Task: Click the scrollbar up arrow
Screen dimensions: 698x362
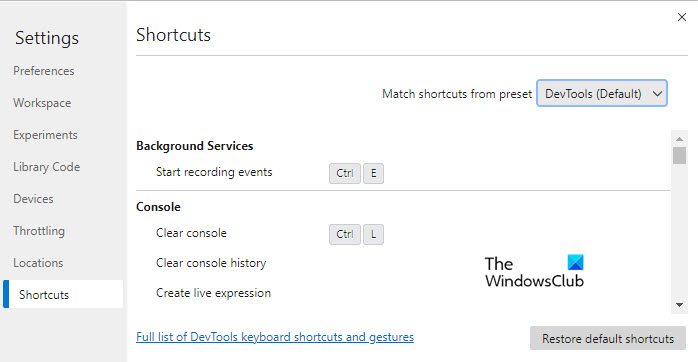Action: coord(679,139)
